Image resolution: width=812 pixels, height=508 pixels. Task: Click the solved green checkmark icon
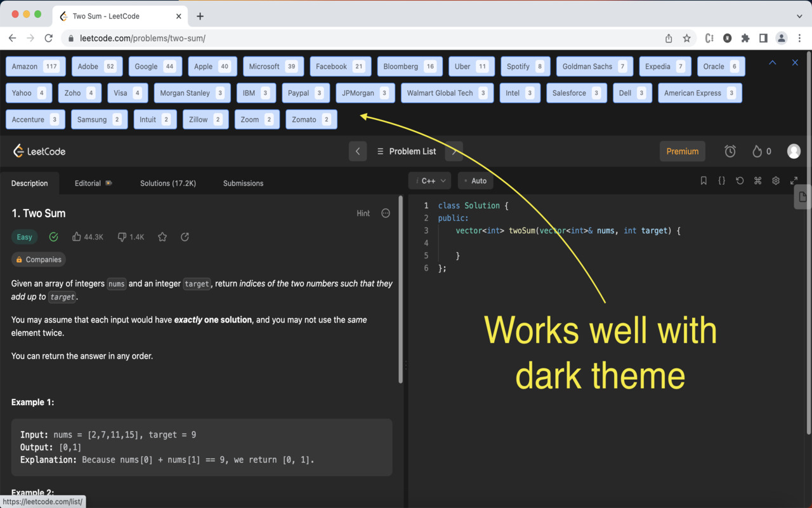53,237
